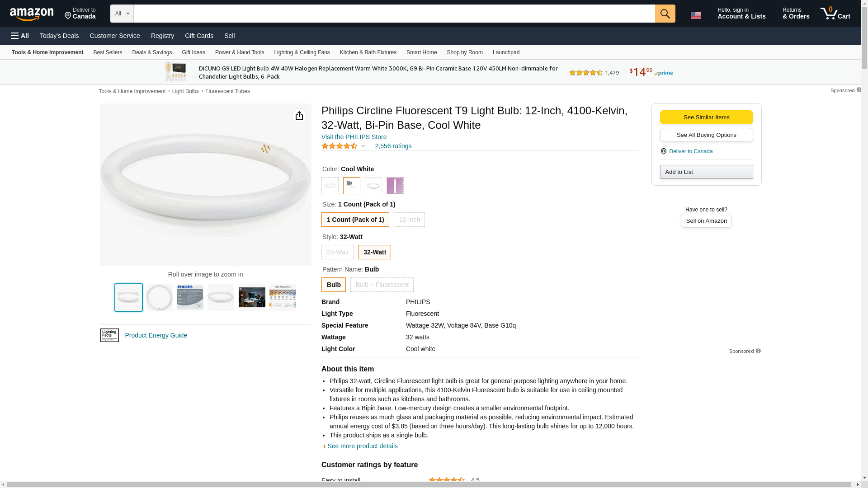Select the 32-Watt style option
Screen dimensions: 868x488
pos(374,252)
